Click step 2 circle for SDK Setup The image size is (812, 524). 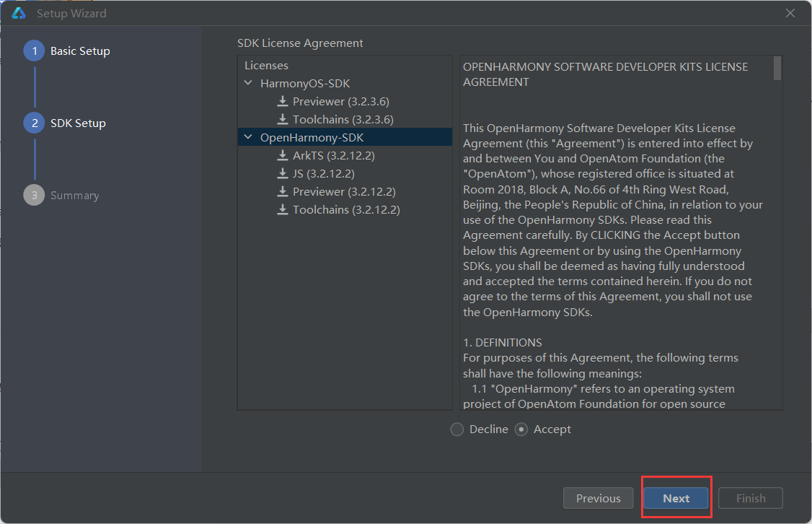coord(34,123)
